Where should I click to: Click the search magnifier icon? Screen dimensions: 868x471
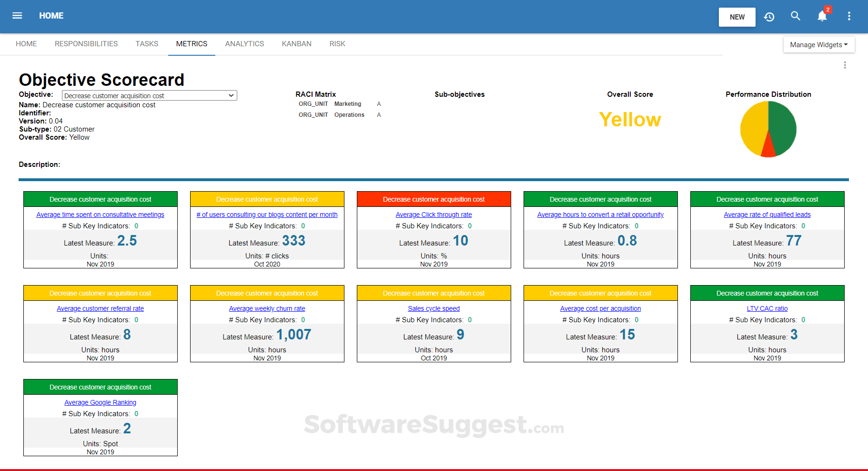tap(796, 16)
